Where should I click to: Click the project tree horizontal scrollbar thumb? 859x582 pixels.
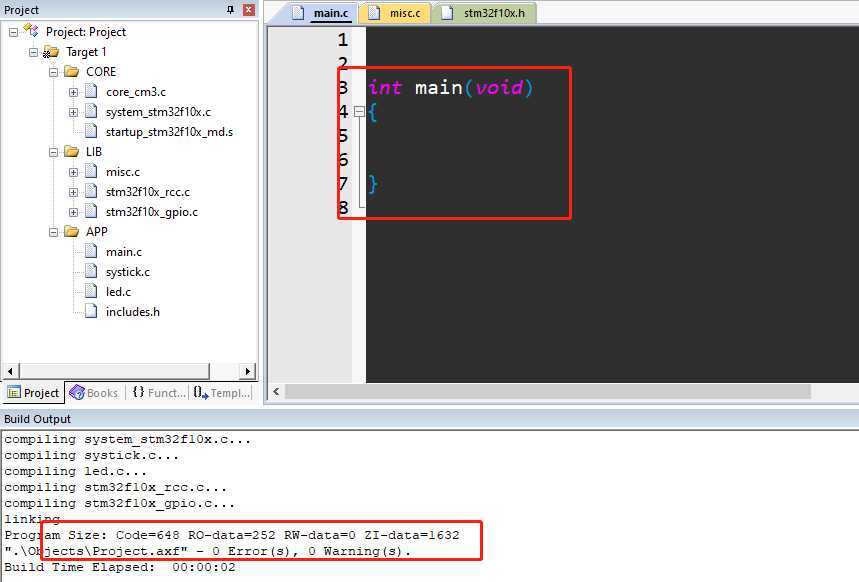pyautogui.click(x=114, y=371)
